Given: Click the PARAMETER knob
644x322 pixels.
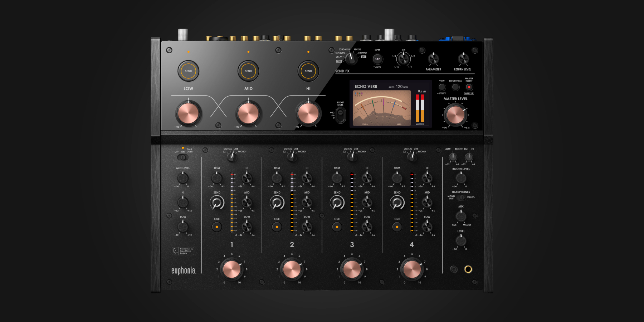Looking at the screenshot, I should (x=433, y=59).
